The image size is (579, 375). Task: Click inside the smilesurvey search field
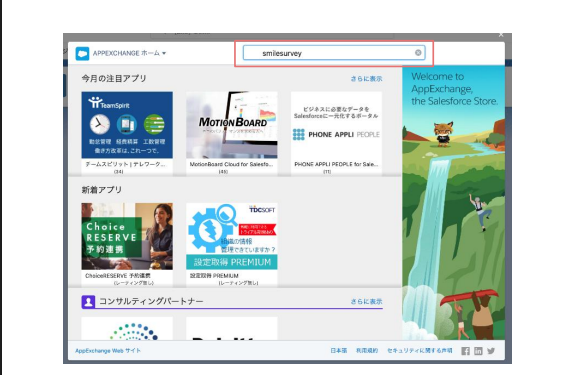[334, 53]
